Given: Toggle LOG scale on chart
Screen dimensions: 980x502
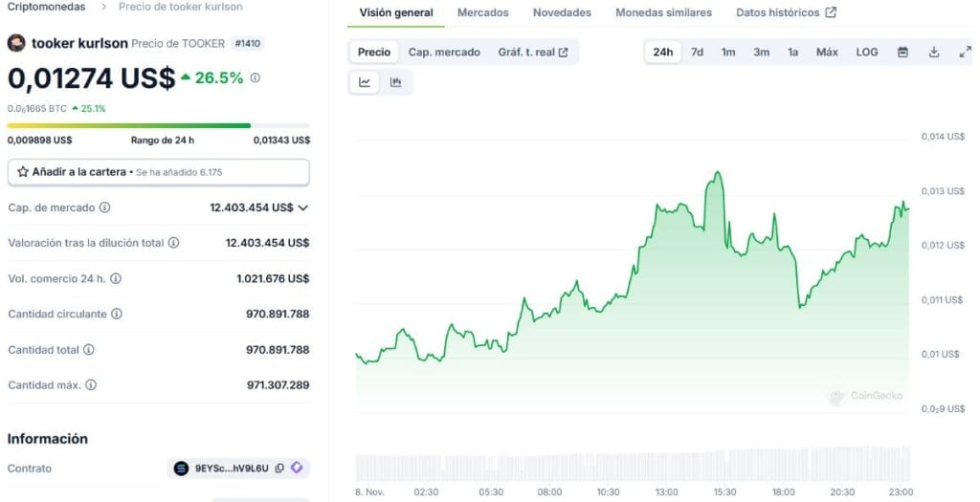Looking at the screenshot, I should point(867,53).
